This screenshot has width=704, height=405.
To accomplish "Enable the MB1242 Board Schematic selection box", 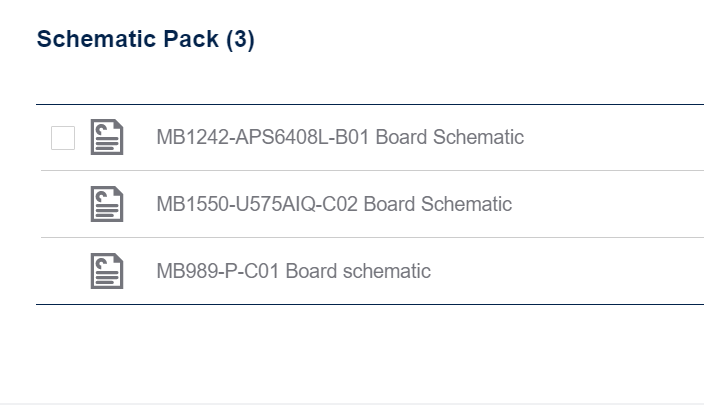I will click(x=63, y=138).
